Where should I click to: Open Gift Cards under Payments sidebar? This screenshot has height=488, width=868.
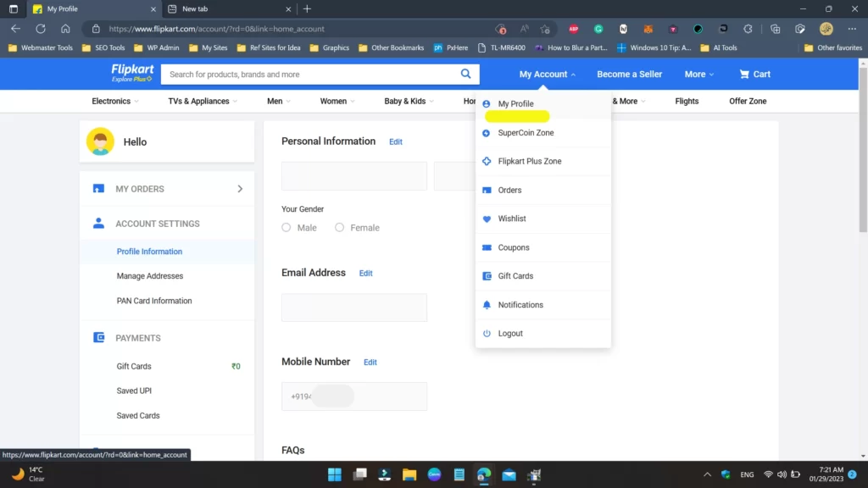[x=134, y=366]
